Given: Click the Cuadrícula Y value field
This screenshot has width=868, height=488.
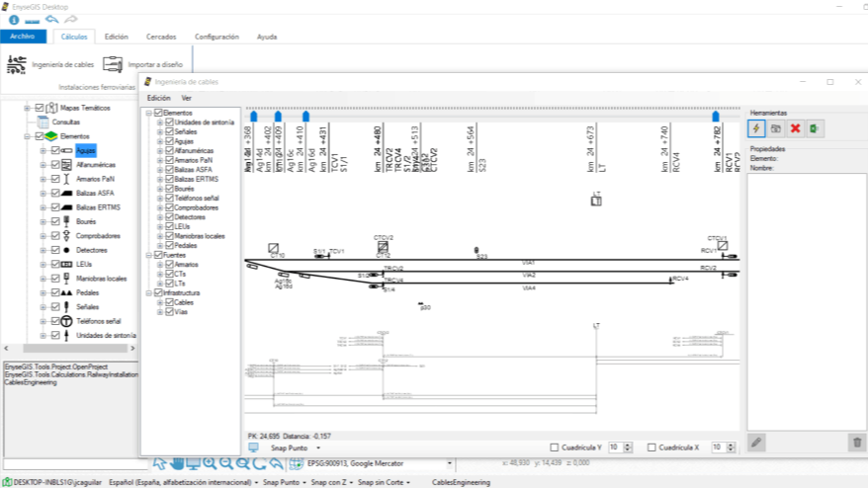Looking at the screenshot, I should (x=614, y=447).
